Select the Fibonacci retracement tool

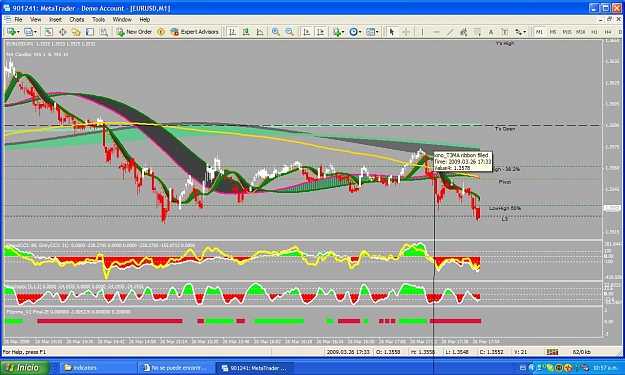[x=477, y=31]
